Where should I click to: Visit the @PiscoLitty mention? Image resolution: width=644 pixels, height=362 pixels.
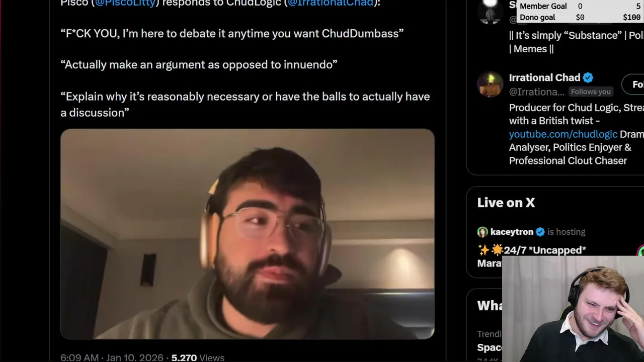click(x=125, y=3)
